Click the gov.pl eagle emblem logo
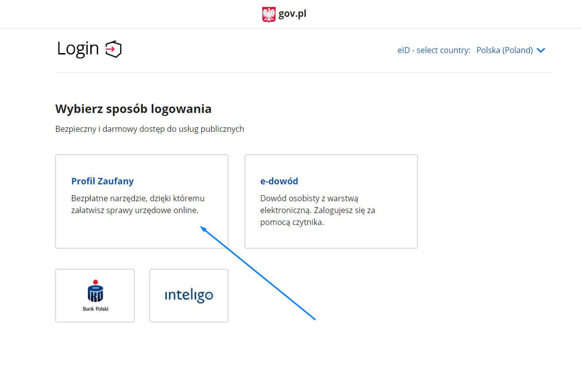Image resolution: width=582 pixels, height=392 pixels. tap(269, 14)
